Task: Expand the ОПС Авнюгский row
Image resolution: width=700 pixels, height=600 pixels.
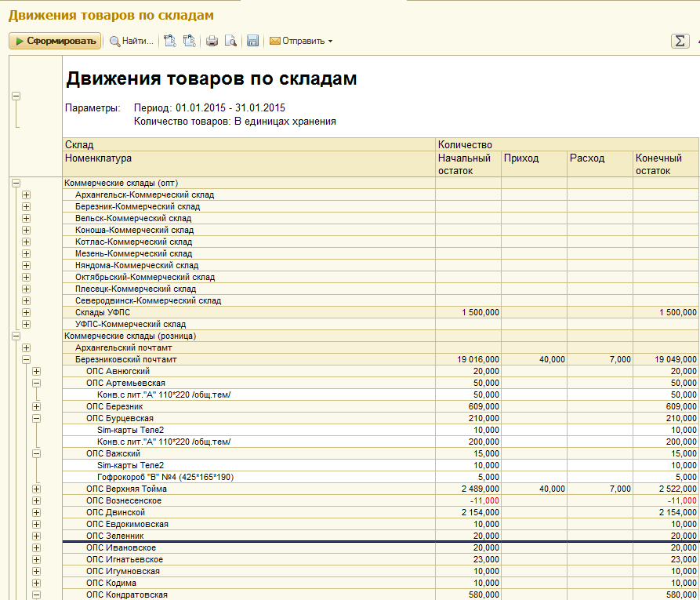Action: pos(36,371)
